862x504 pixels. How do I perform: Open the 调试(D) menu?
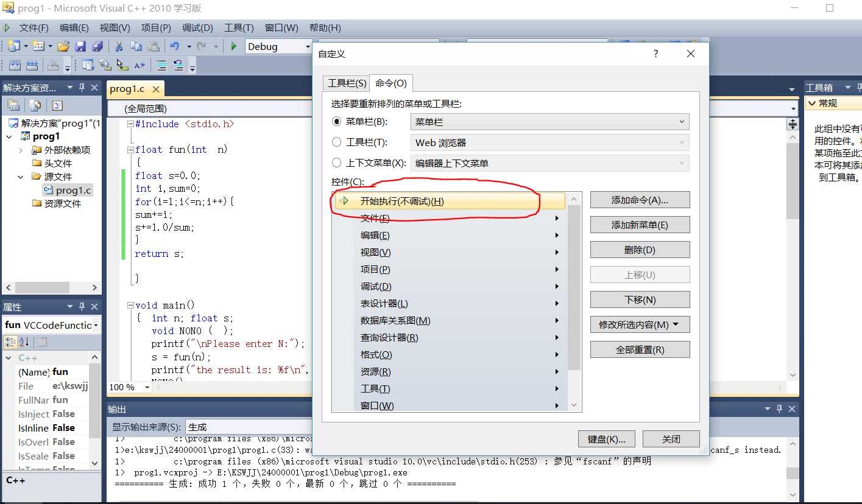pos(197,28)
